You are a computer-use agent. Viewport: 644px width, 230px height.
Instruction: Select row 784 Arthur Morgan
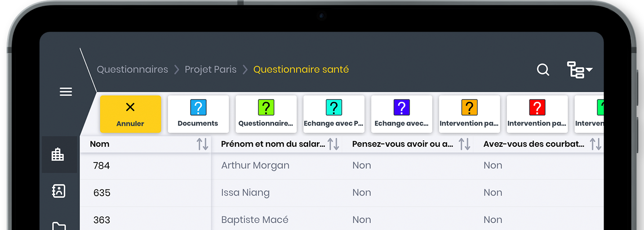coord(255,166)
